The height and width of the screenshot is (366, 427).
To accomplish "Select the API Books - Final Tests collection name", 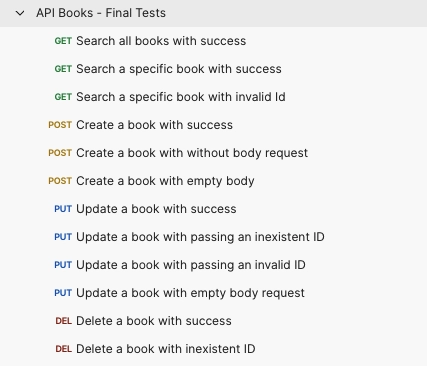I will [x=101, y=13].
